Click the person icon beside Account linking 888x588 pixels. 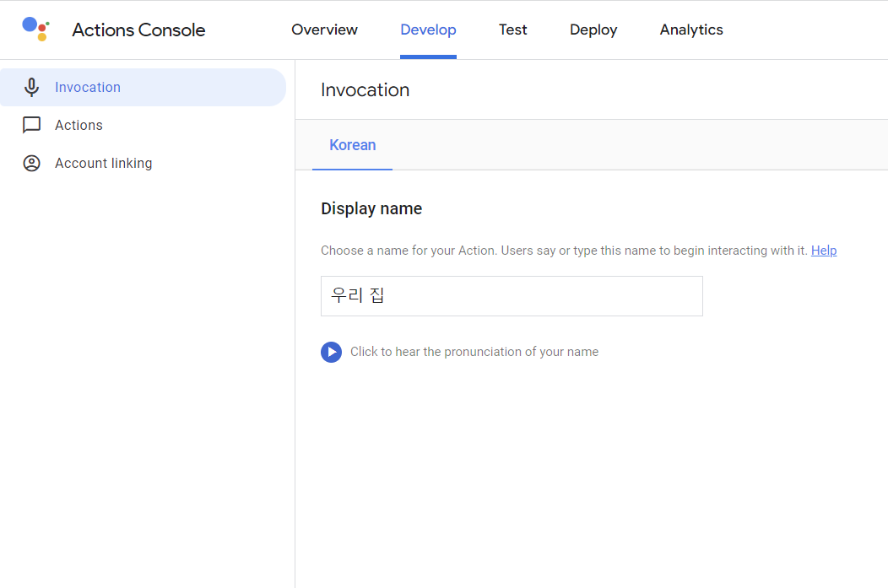(32, 163)
